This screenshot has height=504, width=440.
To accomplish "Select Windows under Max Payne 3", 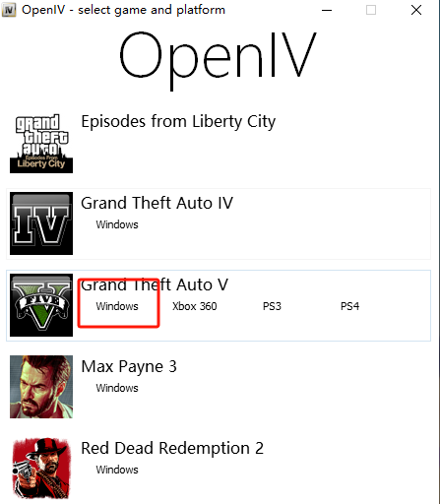I will point(117,388).
